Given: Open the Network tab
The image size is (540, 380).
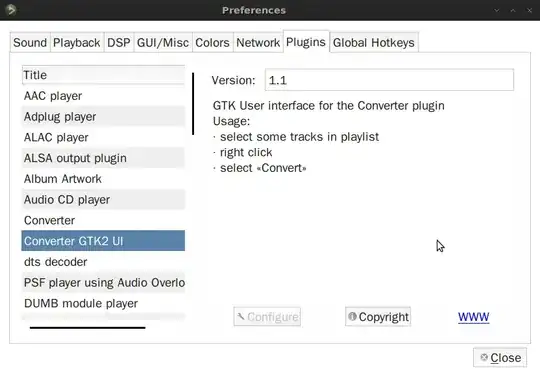Looking at the screenshot, I should pos(258,43).
